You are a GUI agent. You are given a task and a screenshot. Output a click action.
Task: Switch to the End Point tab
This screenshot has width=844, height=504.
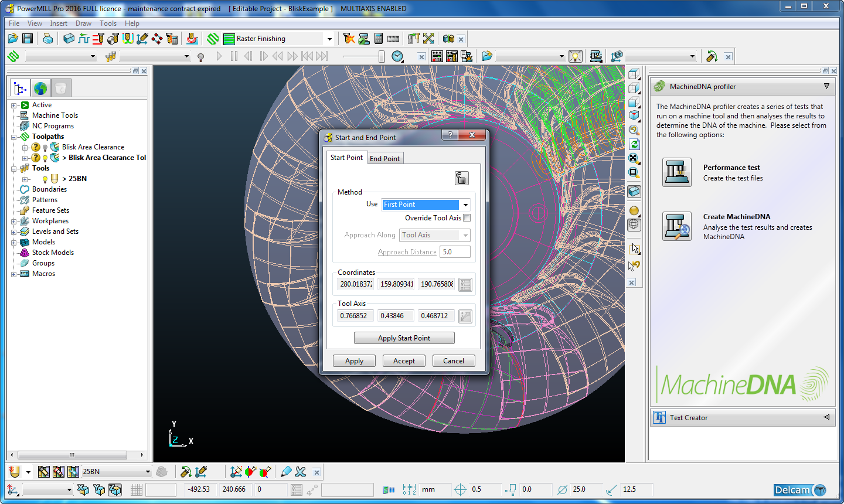[385, 158]
